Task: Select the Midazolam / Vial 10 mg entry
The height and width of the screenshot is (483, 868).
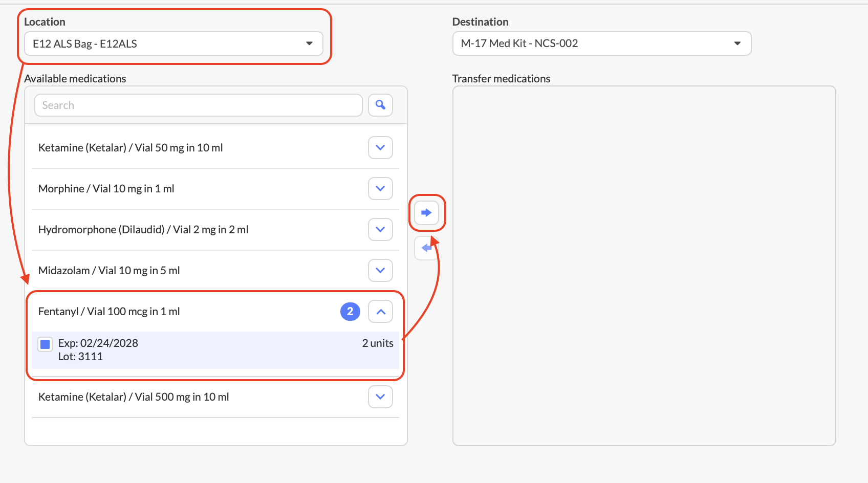Action: [109, 271]
